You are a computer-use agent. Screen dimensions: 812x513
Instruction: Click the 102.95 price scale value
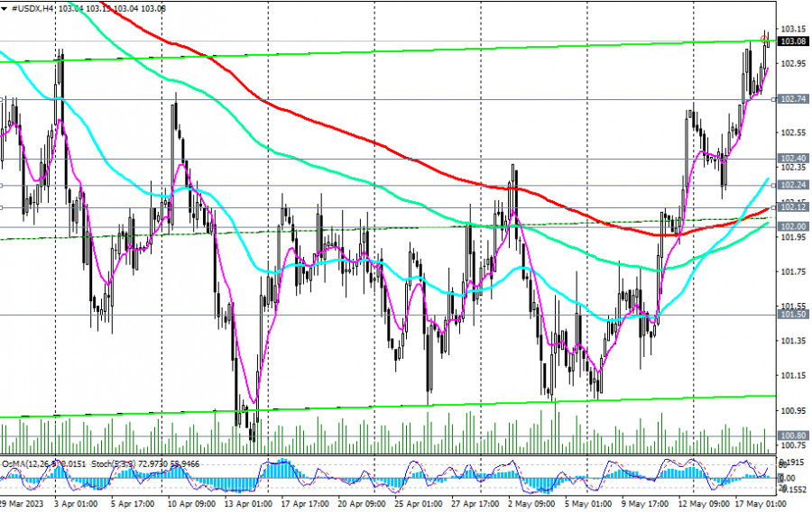793,63
